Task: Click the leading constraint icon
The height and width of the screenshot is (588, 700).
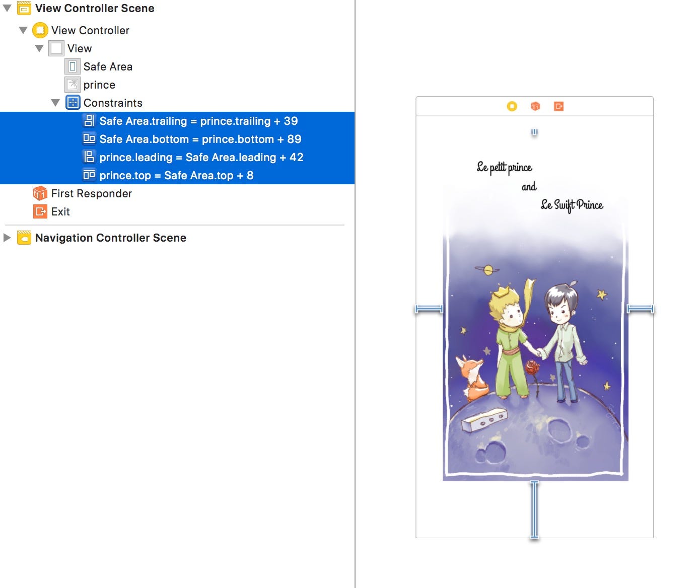Action: click(x=89, y=157)
